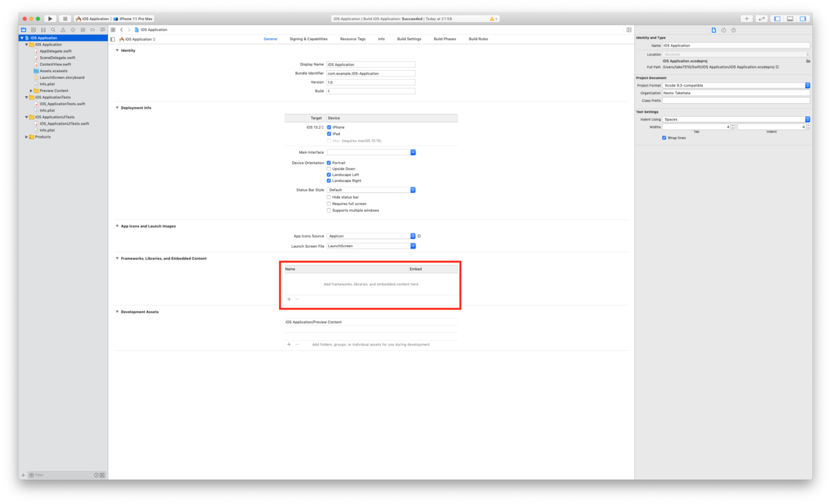Switch to Signing & Capabilities tab

pos(309,39)
